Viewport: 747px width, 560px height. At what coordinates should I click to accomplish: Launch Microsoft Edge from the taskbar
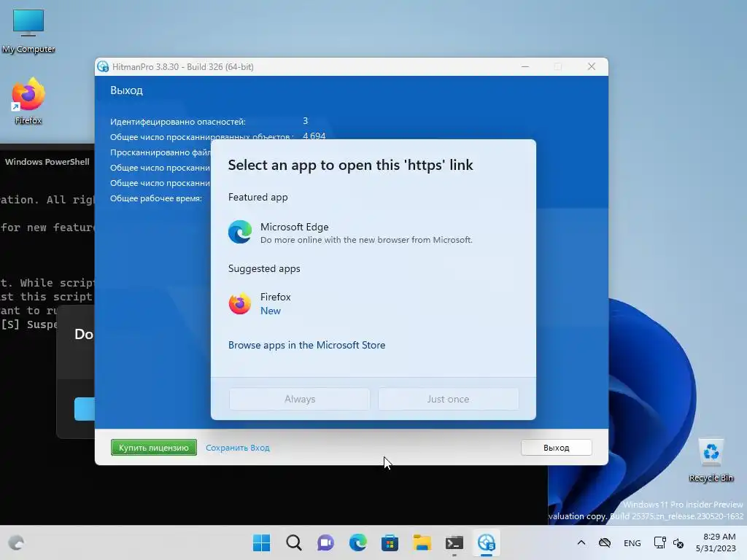coord(357,542)
